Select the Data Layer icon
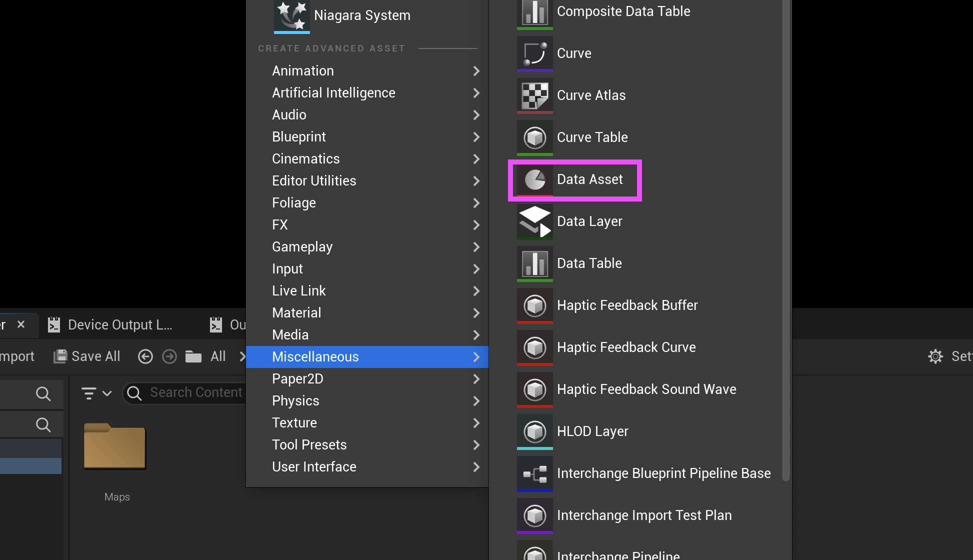This screenshot has width=973, height=560. point(534,221)
